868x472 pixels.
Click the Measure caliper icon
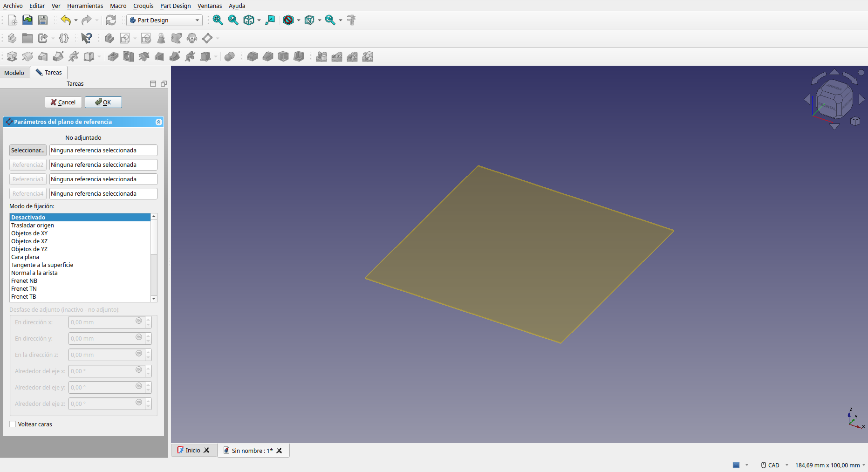click(351, 20)
